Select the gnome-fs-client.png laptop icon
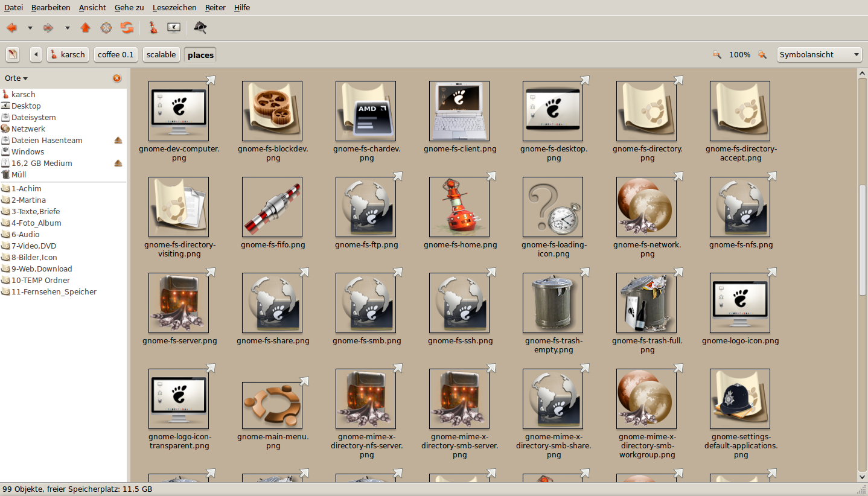The width and height of the screenshot is (868, 496). [459, 111]
